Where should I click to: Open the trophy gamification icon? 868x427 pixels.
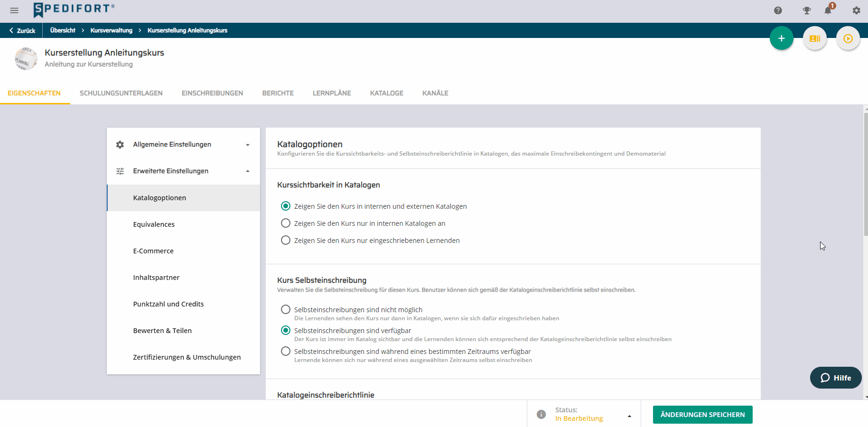click(x=807, y=10)
